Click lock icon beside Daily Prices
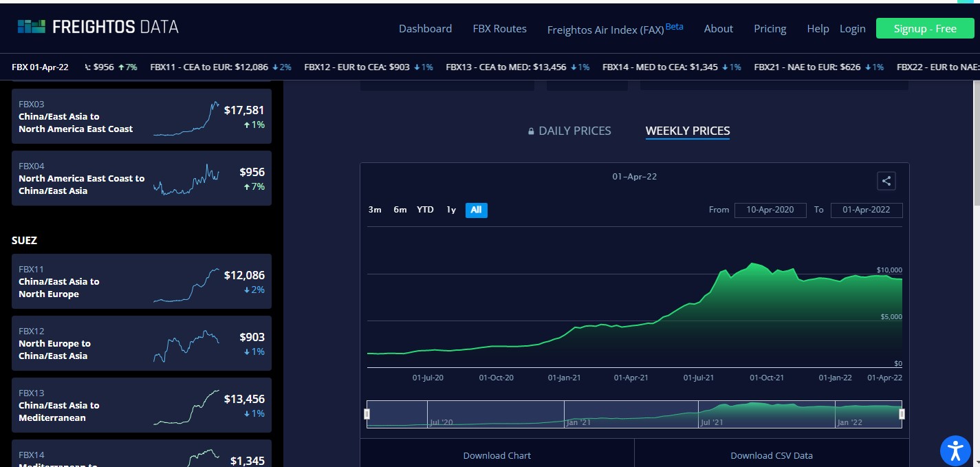This screenshot has height=467, width=980. [x=531, y=131]
